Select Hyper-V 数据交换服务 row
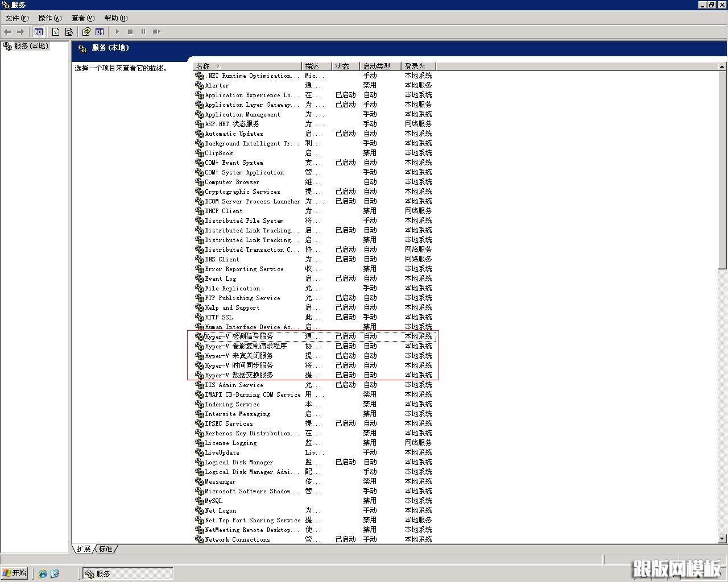The width and height of the screenshot is (728, 582). [x=315, y=375]
